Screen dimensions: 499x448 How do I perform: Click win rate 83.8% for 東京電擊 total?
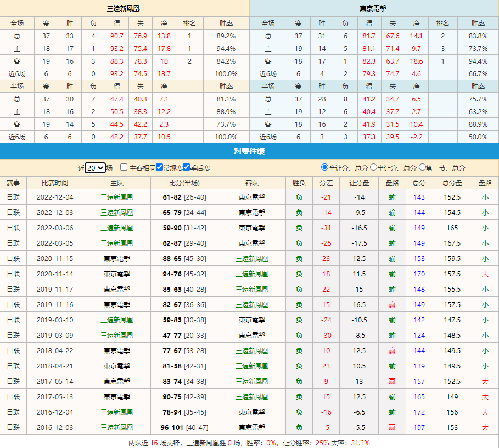pos(478,36)
